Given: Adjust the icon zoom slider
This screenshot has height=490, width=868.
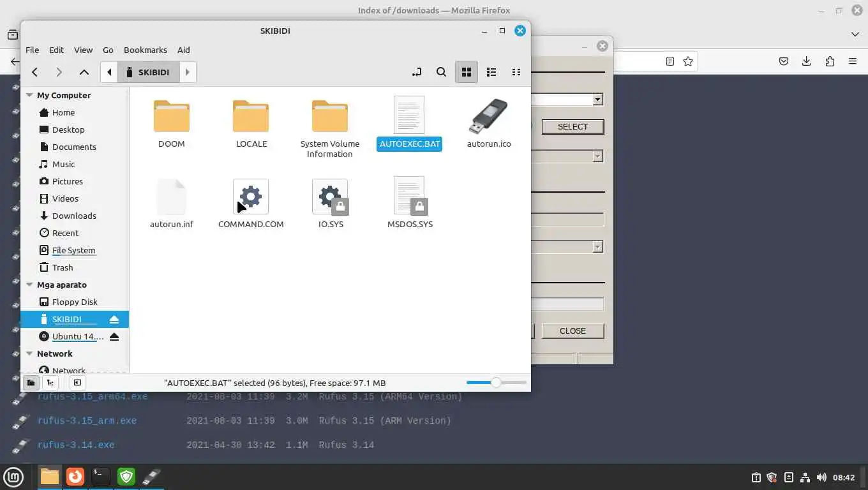Looking at the screenshot, I should [x=496, y=382].
